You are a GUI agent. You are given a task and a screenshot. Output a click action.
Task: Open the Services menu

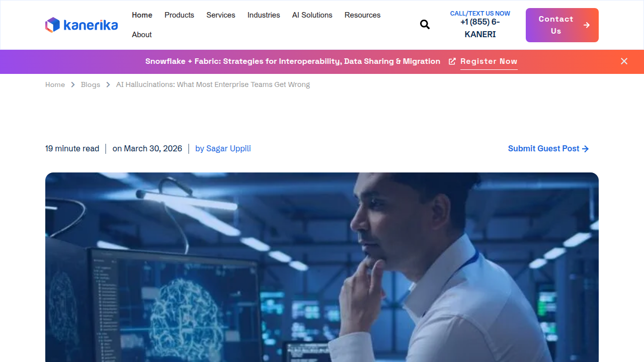(x=221, y=15)
